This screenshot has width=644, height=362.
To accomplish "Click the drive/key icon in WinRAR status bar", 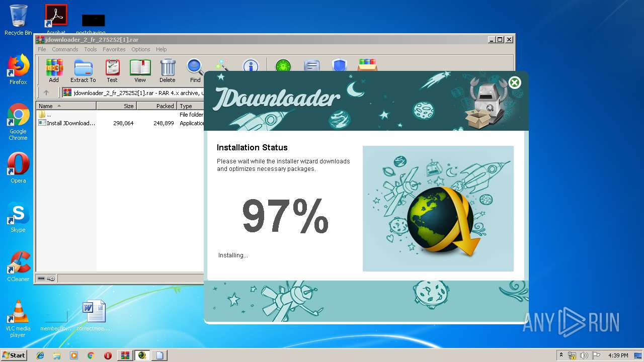I will coord(46,279).
